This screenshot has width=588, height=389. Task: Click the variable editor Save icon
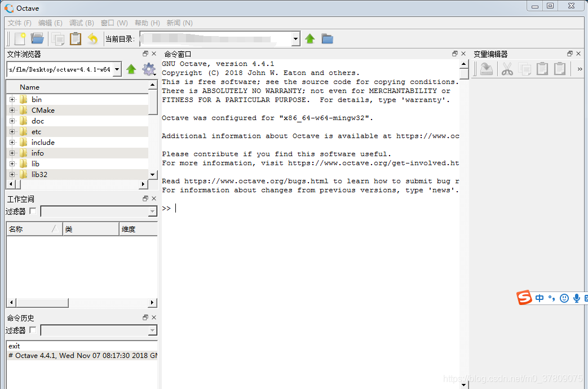(487, 69)
